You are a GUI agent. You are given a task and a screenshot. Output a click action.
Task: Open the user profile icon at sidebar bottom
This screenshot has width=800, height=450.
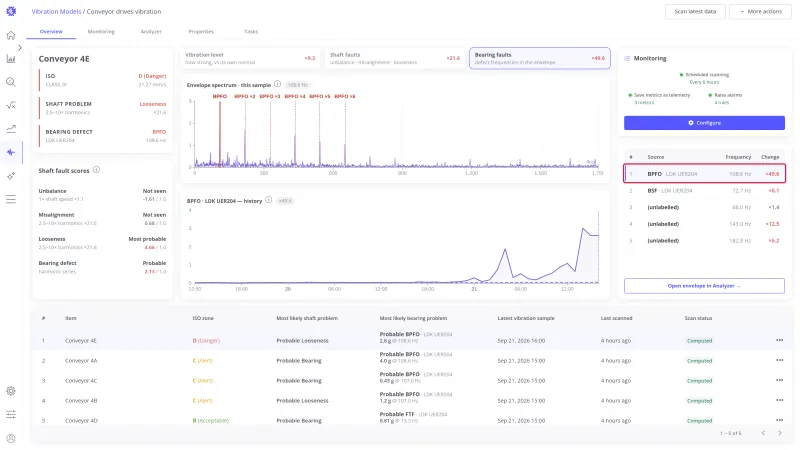click(x=11, y=438)
